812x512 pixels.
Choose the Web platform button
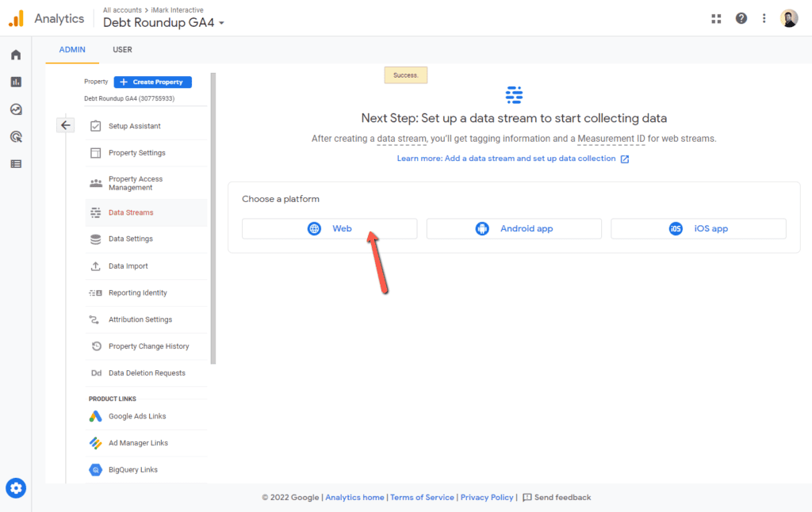329,228
